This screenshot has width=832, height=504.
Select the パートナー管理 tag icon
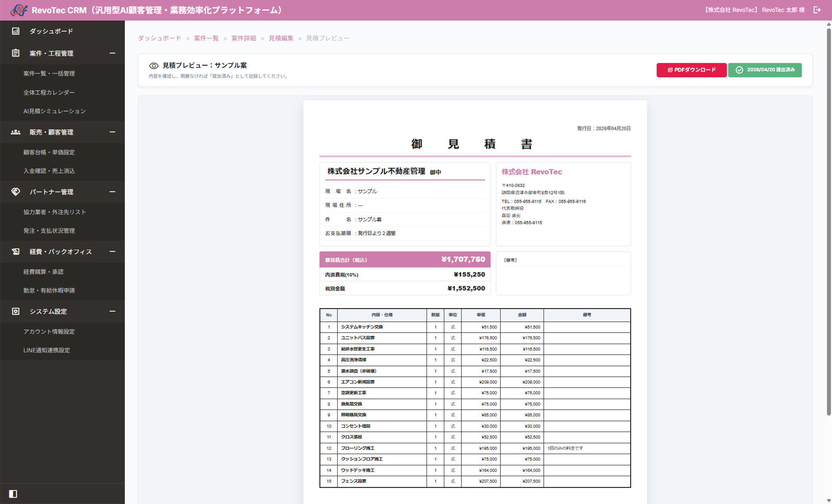[x=16, y=192]
